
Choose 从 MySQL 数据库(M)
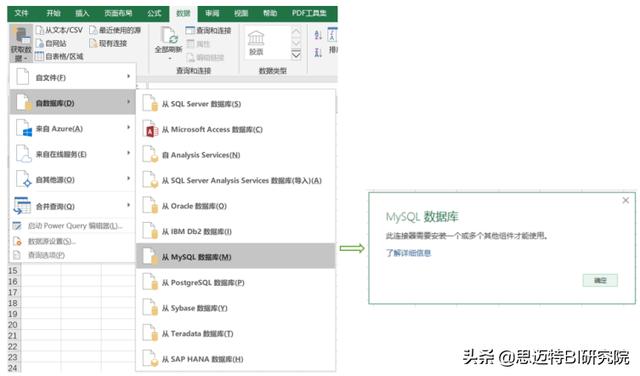coord(236,256)
